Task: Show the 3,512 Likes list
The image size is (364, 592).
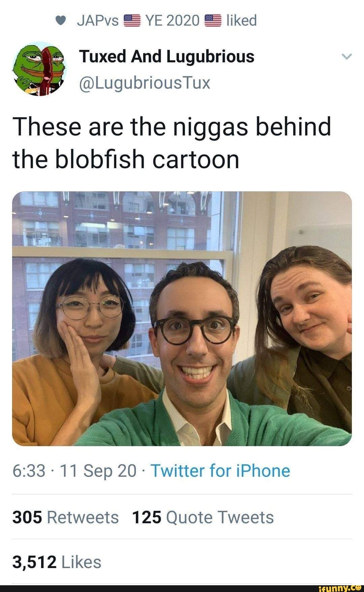Action: pyautogui.click(x=57, y=562)
